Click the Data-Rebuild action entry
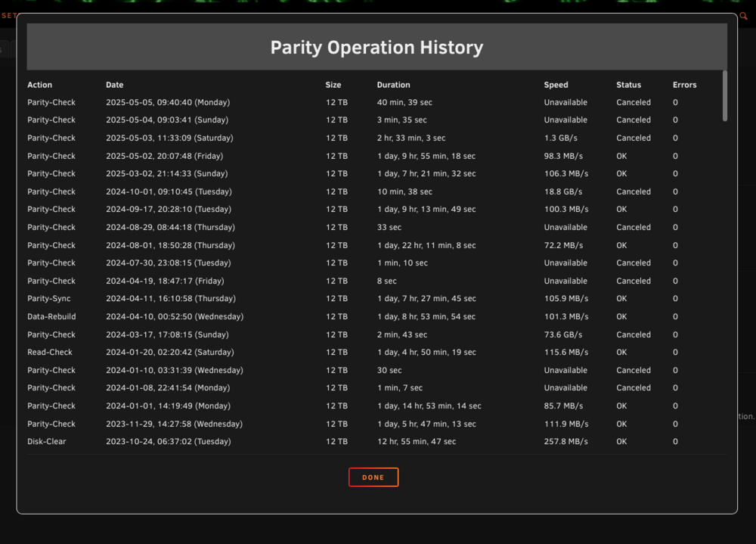This screenshot has width=756, height=544. tap(51, 317)
